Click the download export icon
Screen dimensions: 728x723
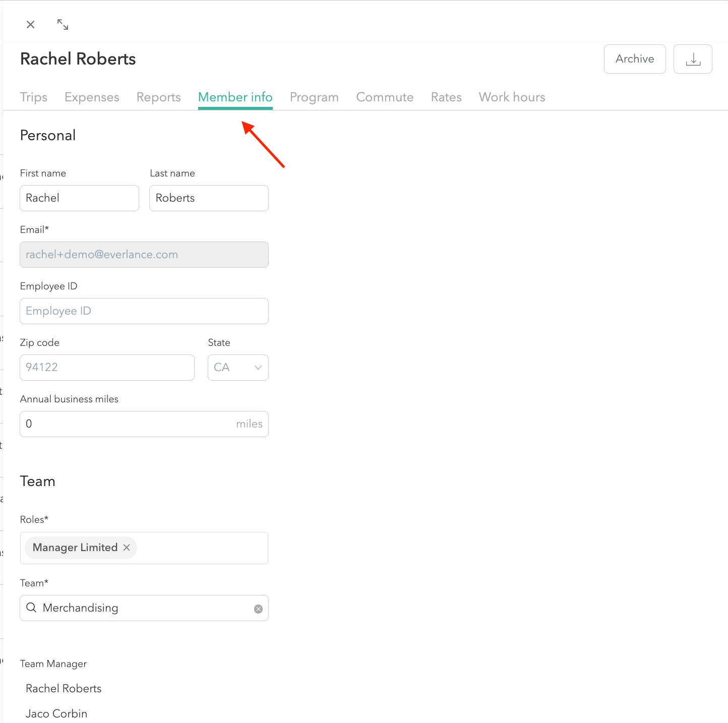coord(693,59)
